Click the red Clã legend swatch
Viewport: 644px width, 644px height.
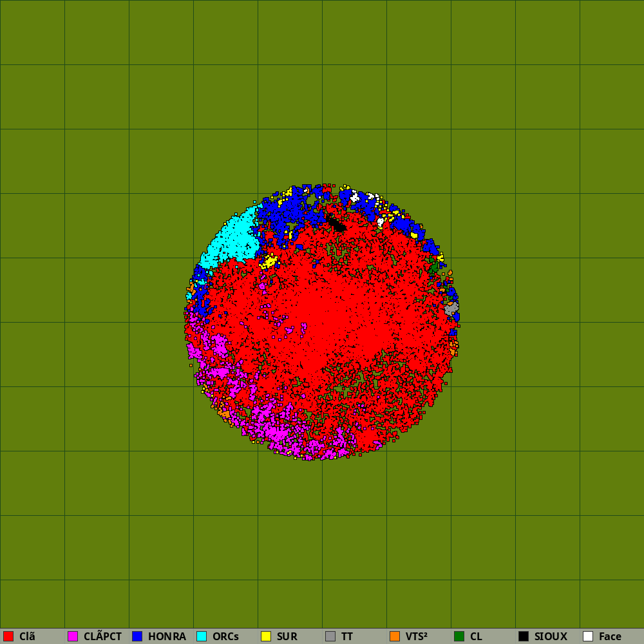(x=8, y=636)
